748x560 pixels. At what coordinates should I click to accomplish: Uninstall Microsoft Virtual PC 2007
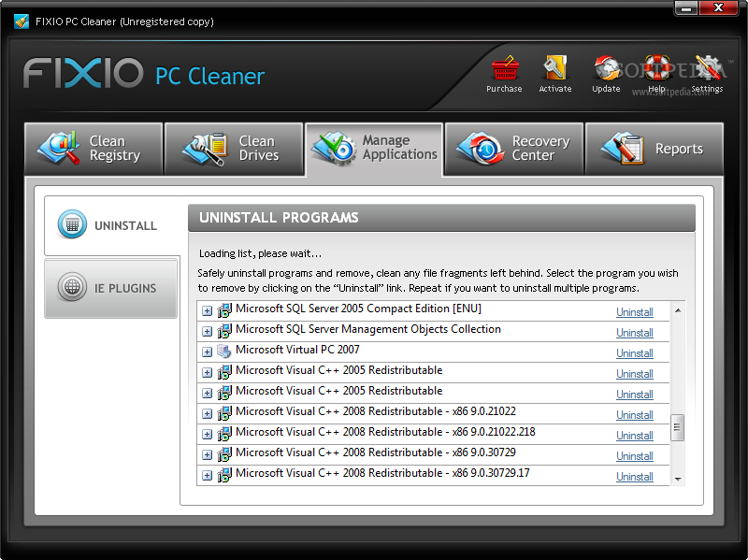(635, 353)
